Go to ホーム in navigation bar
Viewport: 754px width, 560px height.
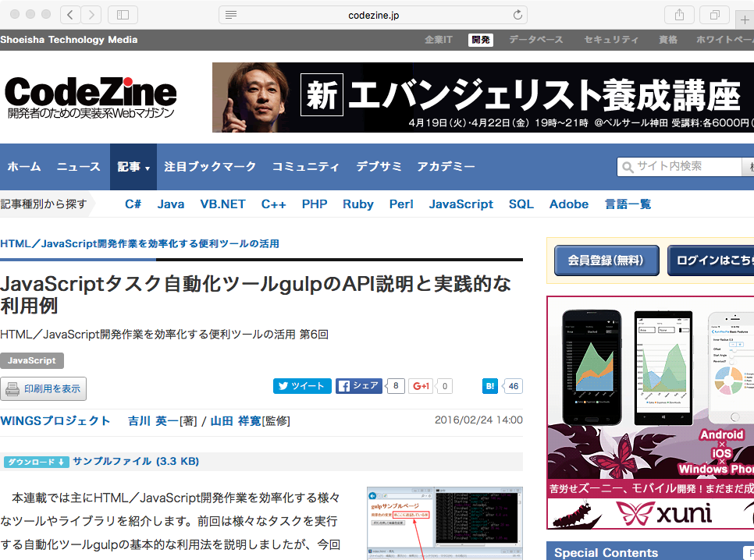[x=24, y=167]
